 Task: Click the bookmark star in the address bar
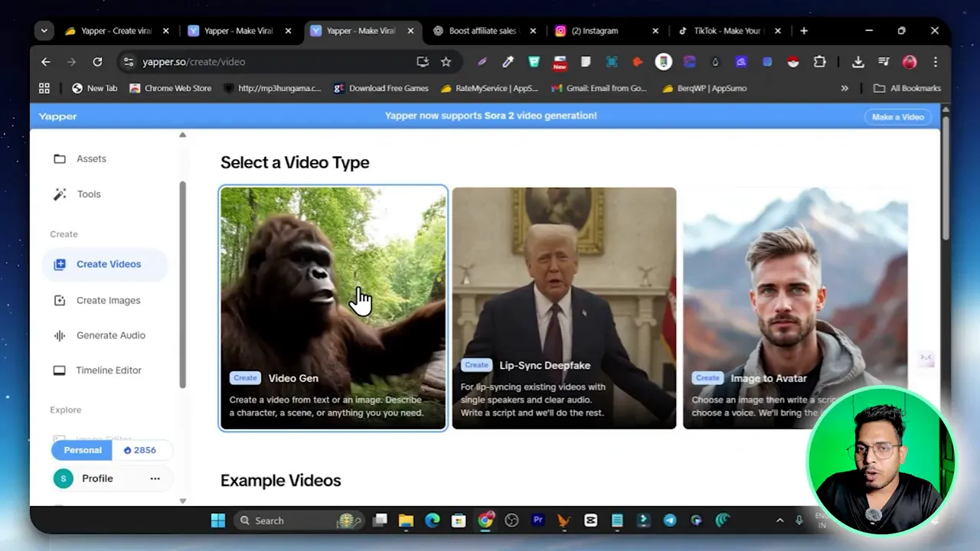pos(446,61)
